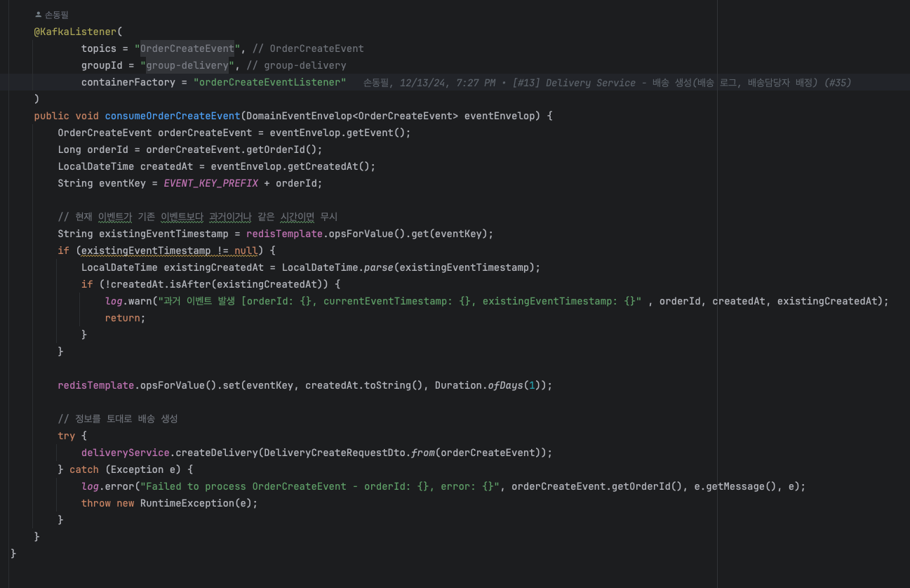The width and height of the screenshot is (910, 588).
Task: Select the "orderCreateEventListener" string value
Action: pos(270,82)
